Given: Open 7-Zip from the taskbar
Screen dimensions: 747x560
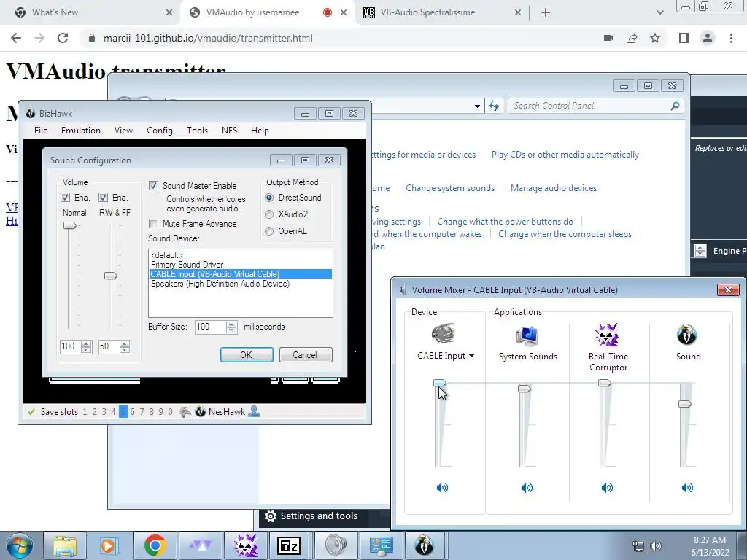Looking at the screenshot, I should [289, 545].
